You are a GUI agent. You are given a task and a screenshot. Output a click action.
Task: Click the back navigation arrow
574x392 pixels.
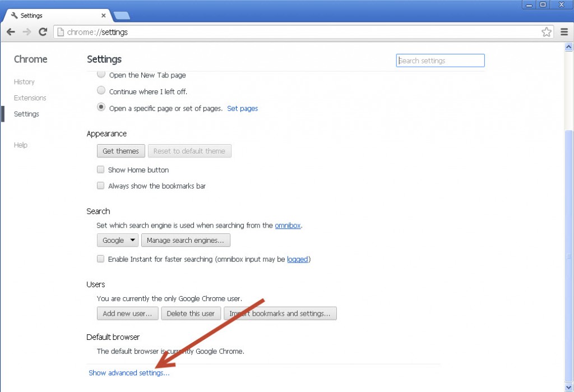11,32
